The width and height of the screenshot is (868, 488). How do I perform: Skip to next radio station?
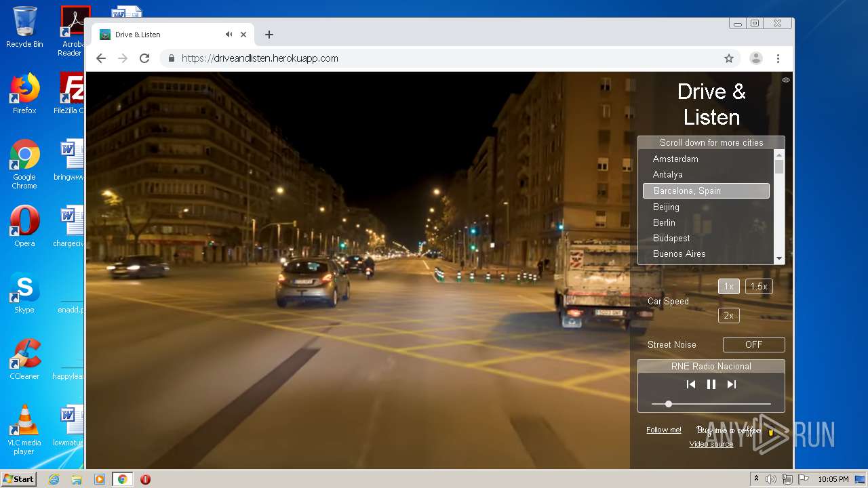(732, 384)
